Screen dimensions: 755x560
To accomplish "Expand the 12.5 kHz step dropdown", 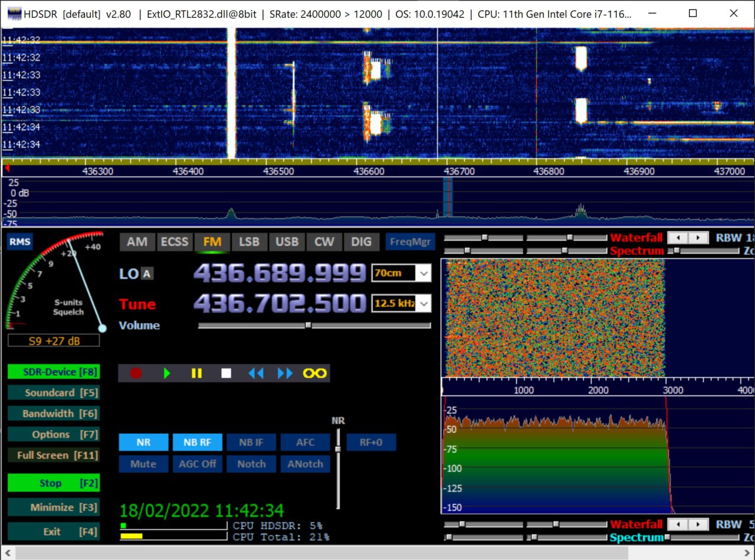I will coord(424,304).
